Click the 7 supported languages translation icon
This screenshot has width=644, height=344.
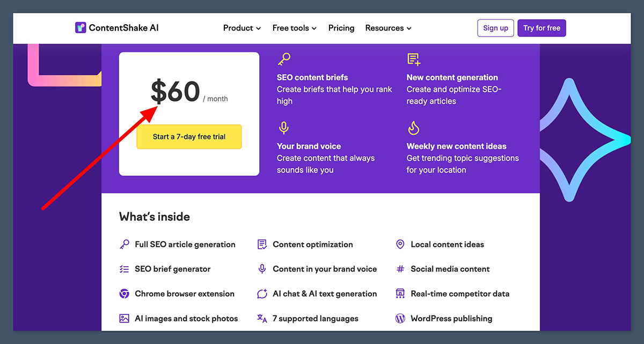click(x=262, y=318)
